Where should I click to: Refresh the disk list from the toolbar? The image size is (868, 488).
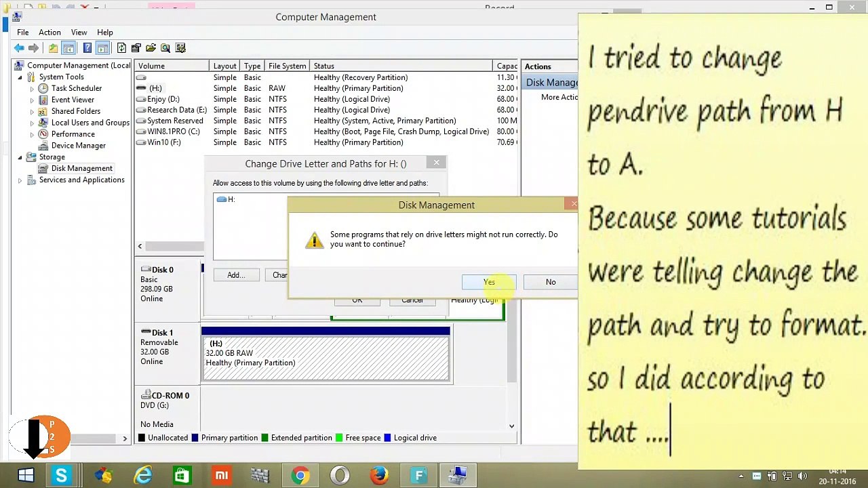click(121, 48)
